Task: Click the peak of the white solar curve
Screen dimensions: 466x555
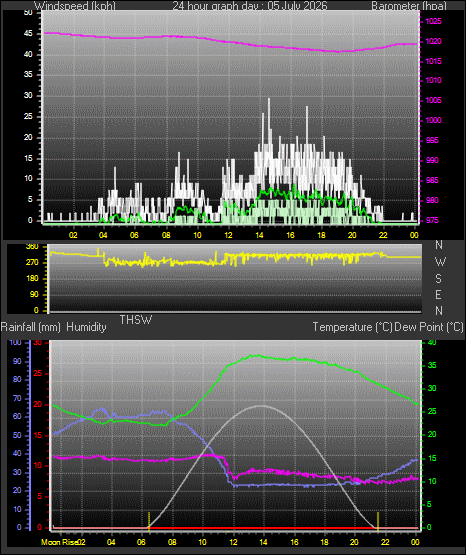Action: pyautogui.click(x=261, y=406)
